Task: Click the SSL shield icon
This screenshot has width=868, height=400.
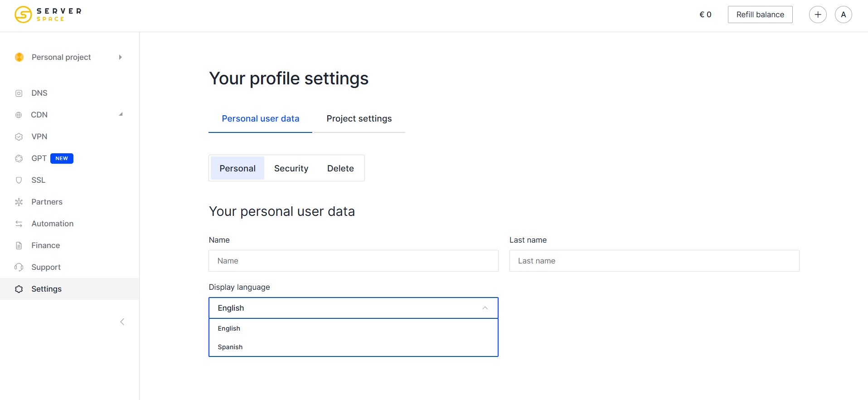Action: pyautogui.click(x=19, y=180)
